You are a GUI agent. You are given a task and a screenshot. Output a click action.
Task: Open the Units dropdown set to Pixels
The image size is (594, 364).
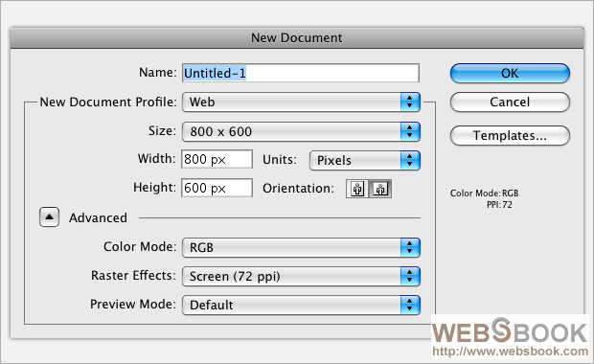tap(365, 160)
